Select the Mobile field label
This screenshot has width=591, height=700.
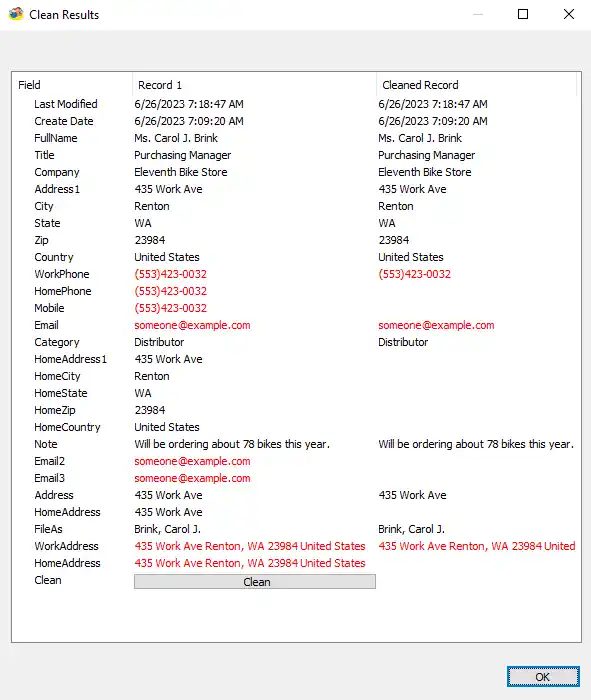(x=49, y=308)
